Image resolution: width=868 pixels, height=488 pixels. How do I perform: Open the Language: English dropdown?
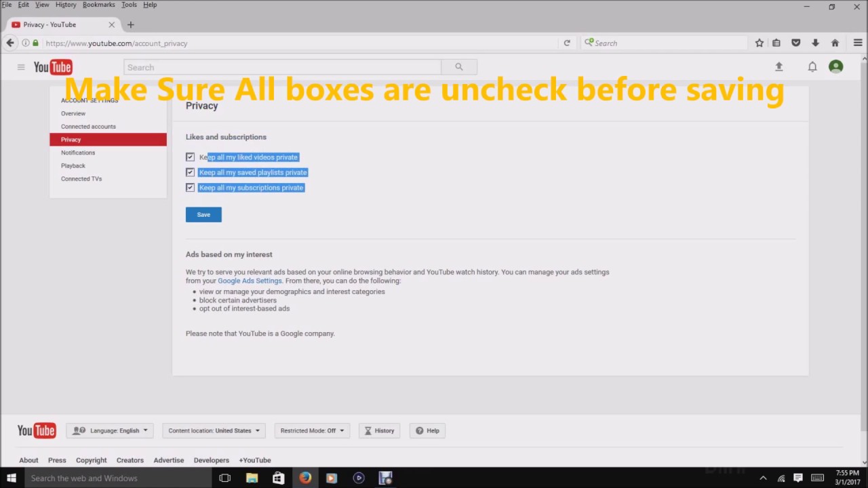tap(110, 430)
